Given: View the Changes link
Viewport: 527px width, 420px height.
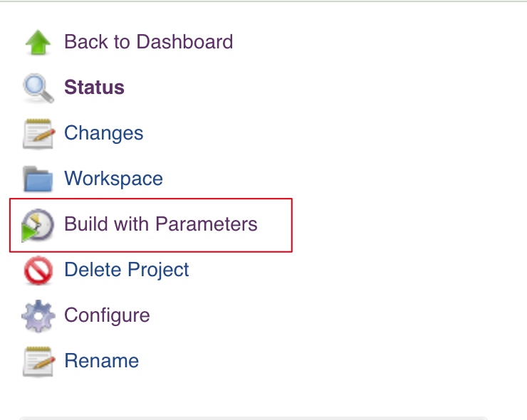Looking at the screenshot, I should tap(103, 133).
